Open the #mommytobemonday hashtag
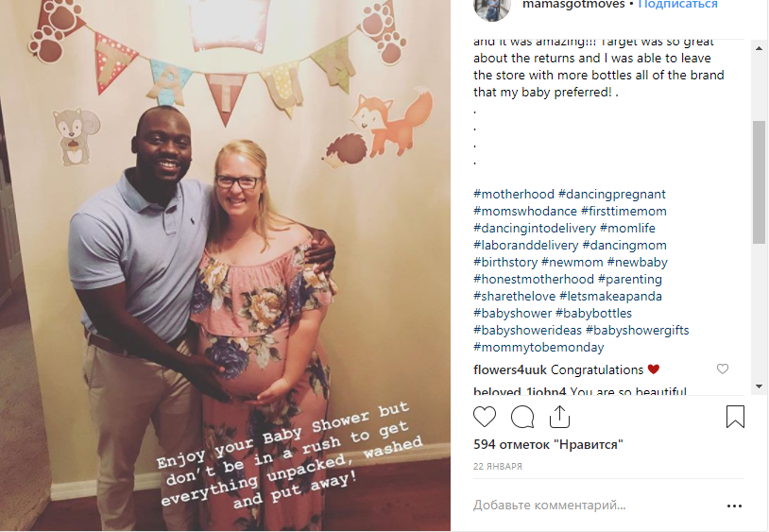 coord(538,348)
